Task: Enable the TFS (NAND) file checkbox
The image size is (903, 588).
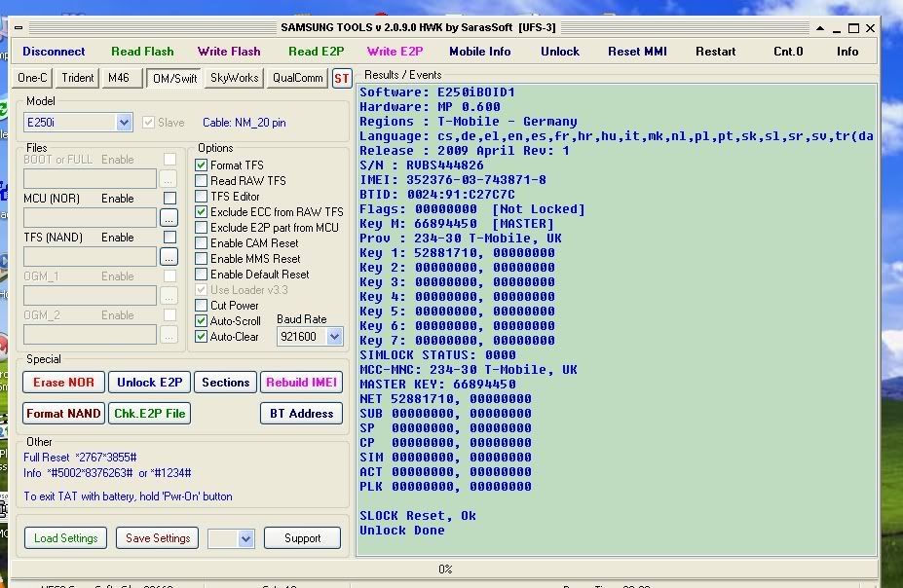Action: coord(169,237)
